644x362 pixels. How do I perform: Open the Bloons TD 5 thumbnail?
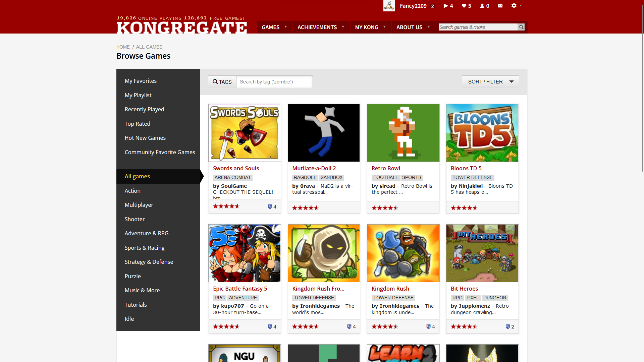[x=482, y=133]
